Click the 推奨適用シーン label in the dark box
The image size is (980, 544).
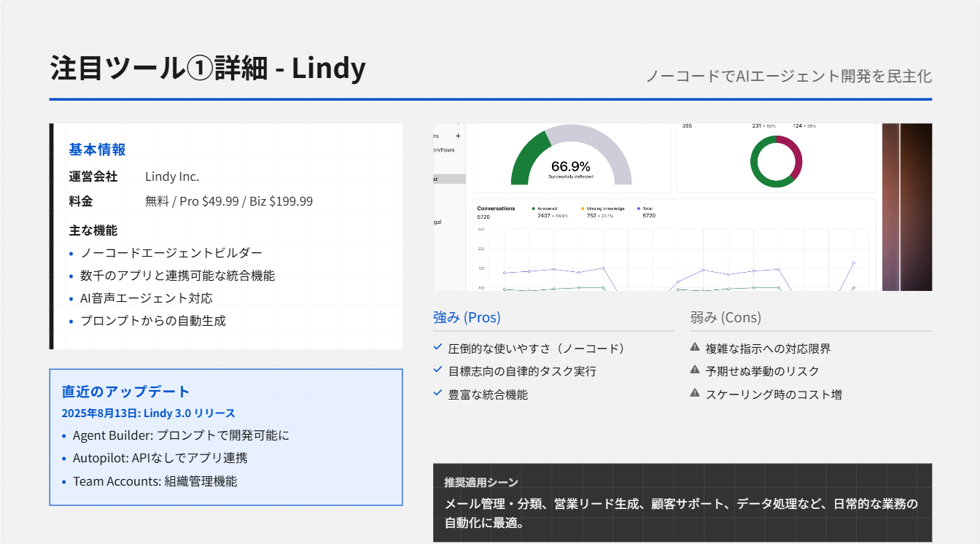coord(481,483)
